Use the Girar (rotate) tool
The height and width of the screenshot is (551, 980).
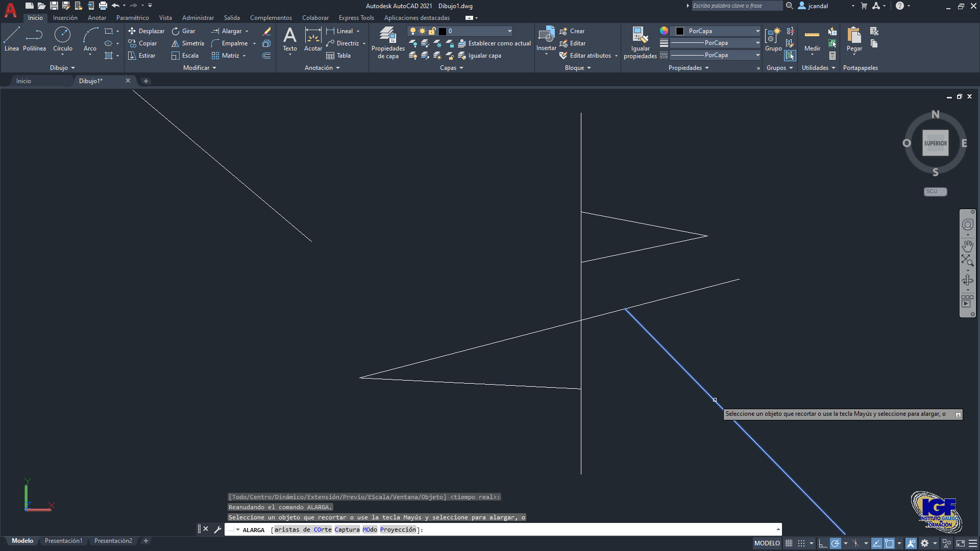[x=183, y=31]
